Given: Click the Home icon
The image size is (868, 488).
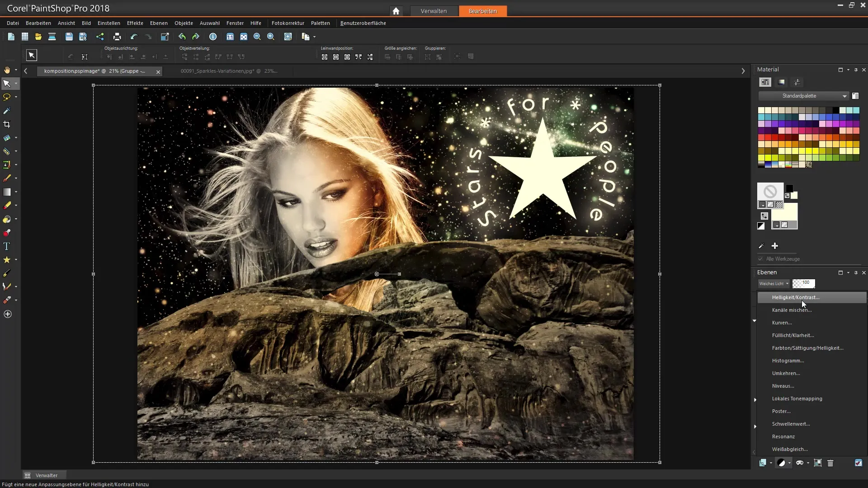Looking at the screenshot, I should click(x=396, y=11).
